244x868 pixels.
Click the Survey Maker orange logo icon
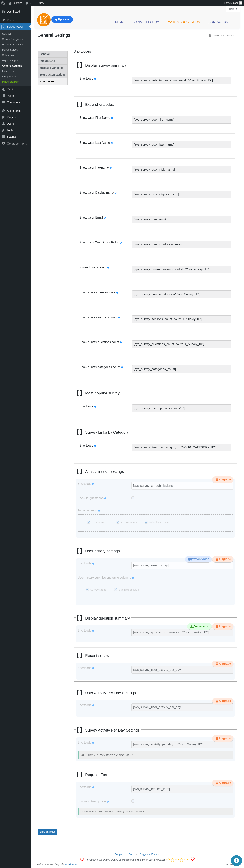[x=44, y=20]
